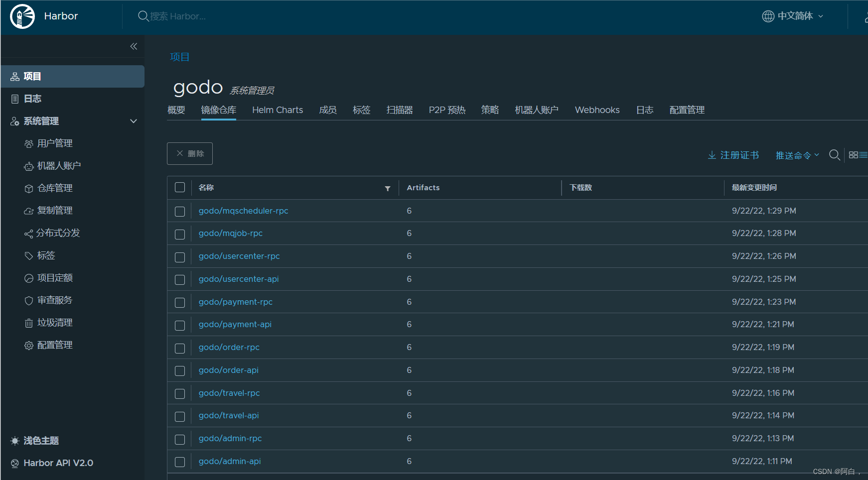868x480 pixels.
Task: Check the box for godo/mqjob-rpc
Action: coord(180,234)
